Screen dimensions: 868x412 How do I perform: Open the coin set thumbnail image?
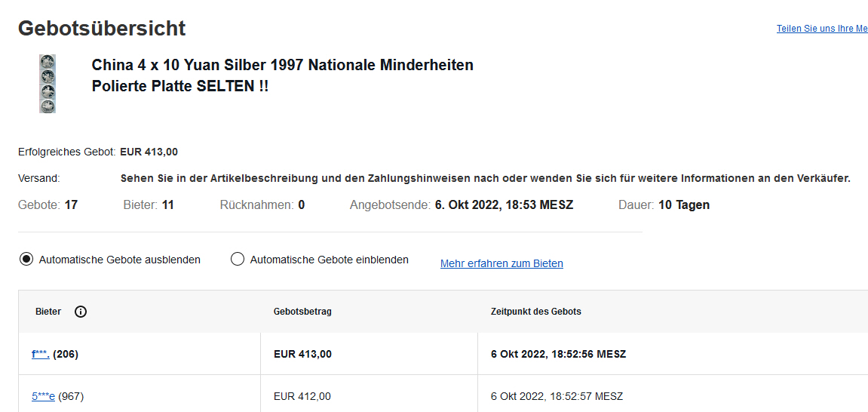[x=48, y=84]
